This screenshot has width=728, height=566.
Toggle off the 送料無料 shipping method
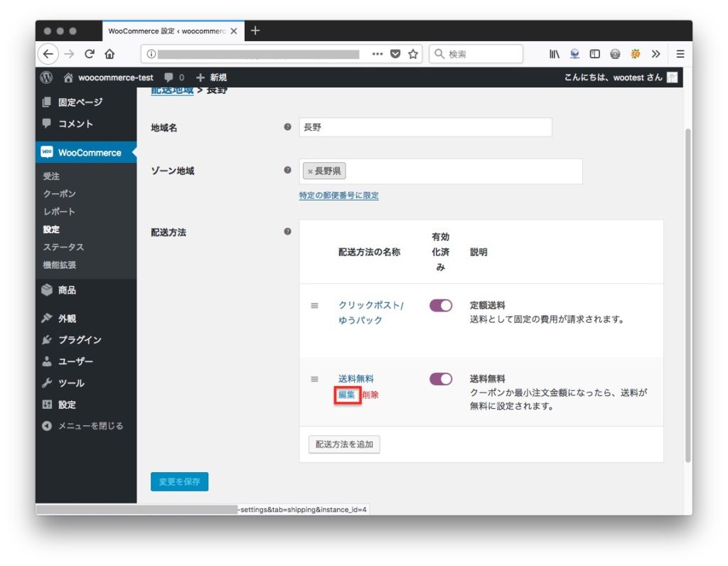click(x=441, y=379)
